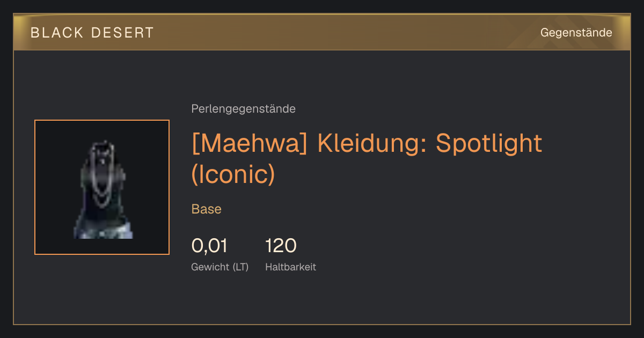Click the word Spotlight in the item title
The width and height of the screenshot is (644, 338).
[x=489, y=143]
